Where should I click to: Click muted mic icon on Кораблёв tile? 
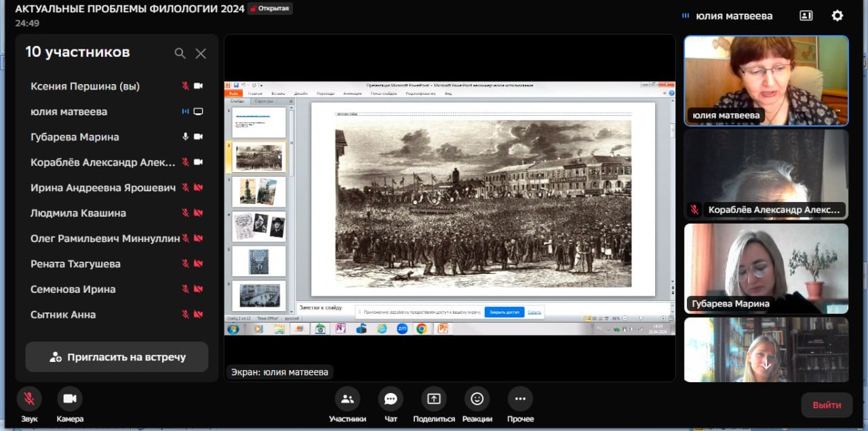(694, 210)
